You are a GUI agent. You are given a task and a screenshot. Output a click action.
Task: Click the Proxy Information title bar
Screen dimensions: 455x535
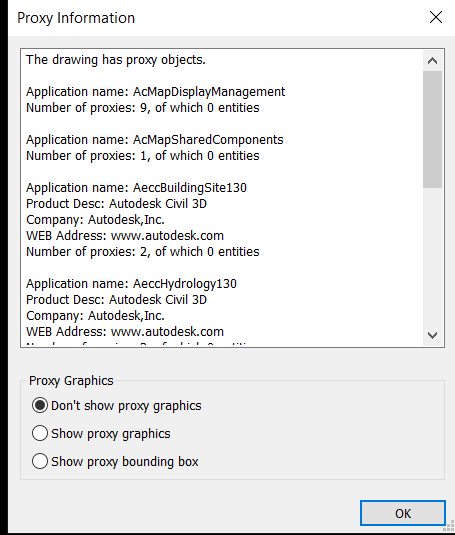tap(218, 18)
